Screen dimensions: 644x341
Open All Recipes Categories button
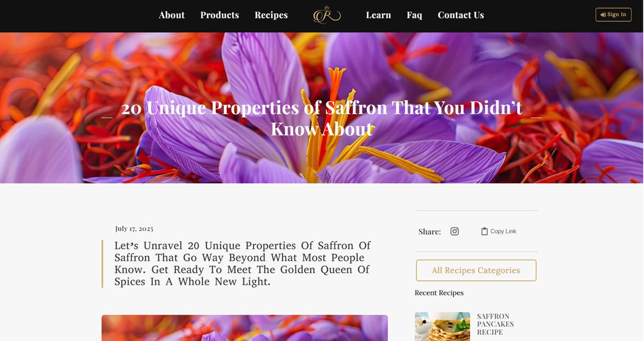(476, 270)
